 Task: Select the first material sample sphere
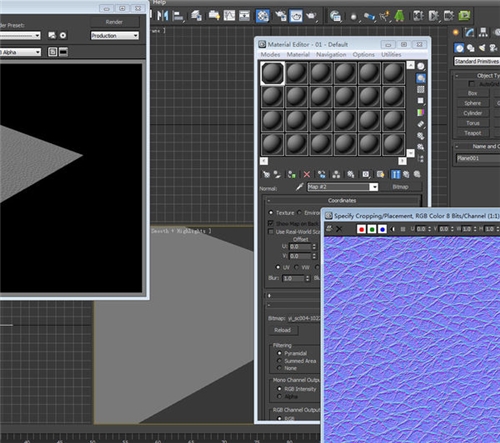pos(272,73)
